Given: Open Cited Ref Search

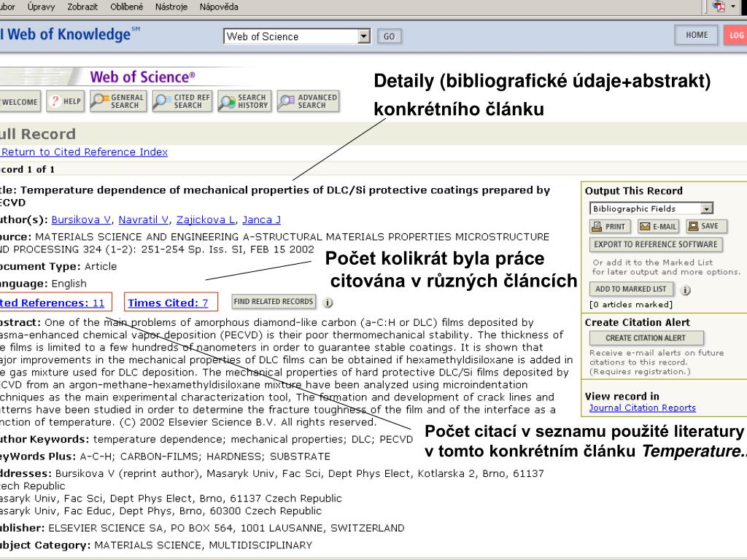Looking at the screenshot, I should click(x=182, y=101).
